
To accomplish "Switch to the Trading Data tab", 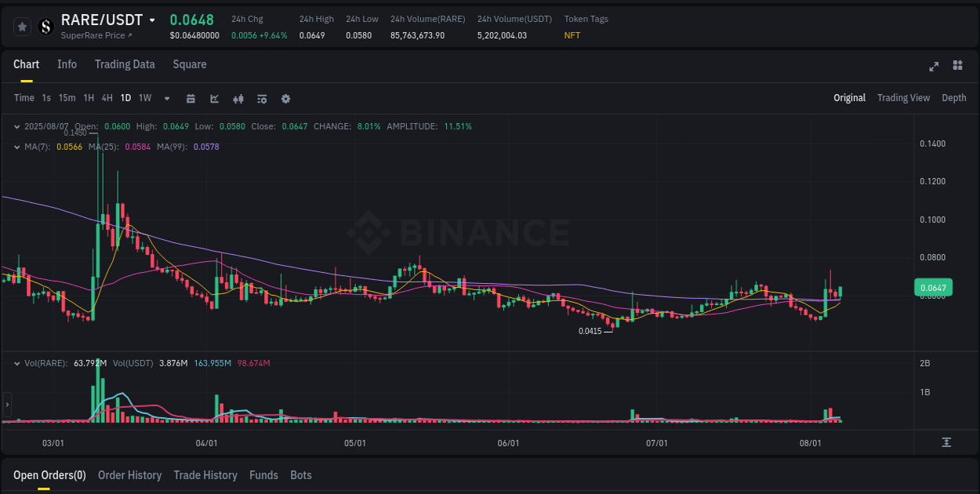I will click(125, 64).
